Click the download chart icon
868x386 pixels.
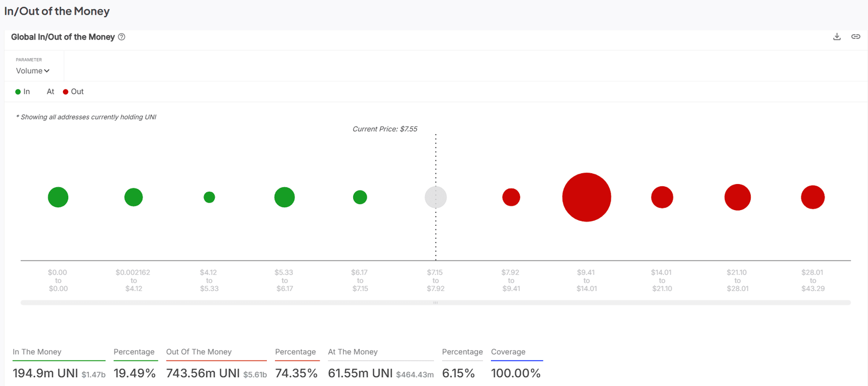pos(837,36)
